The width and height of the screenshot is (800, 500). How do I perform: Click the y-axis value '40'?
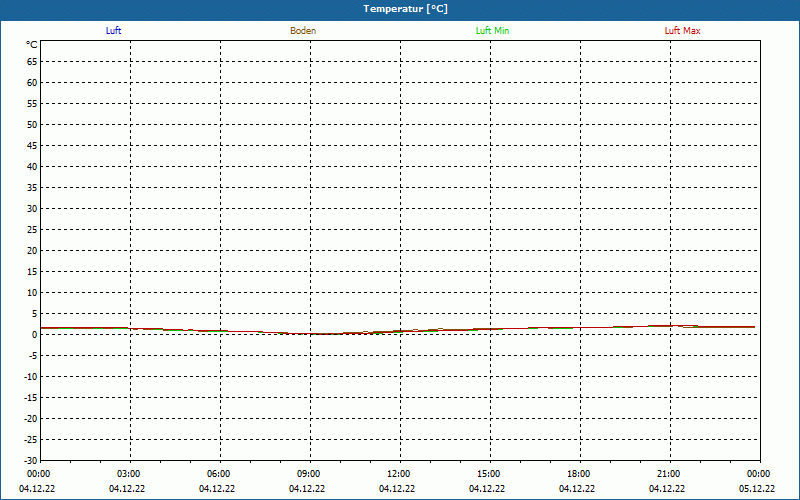32,167
